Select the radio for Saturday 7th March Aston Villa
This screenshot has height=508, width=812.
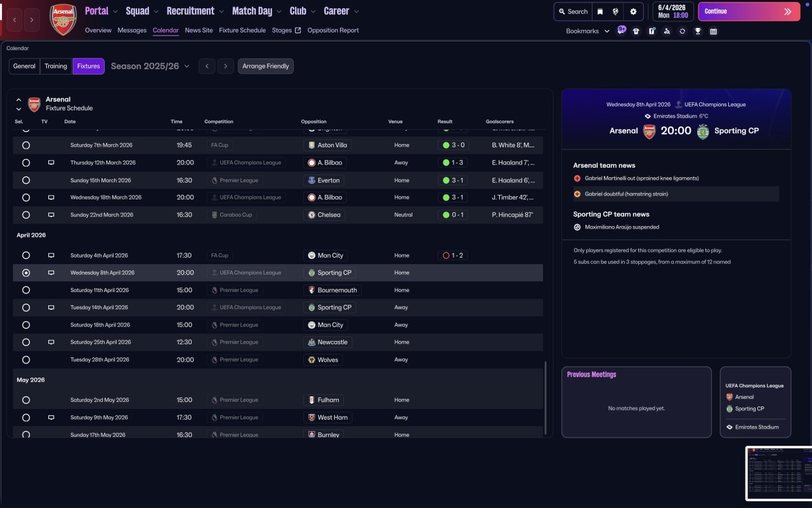26,145
